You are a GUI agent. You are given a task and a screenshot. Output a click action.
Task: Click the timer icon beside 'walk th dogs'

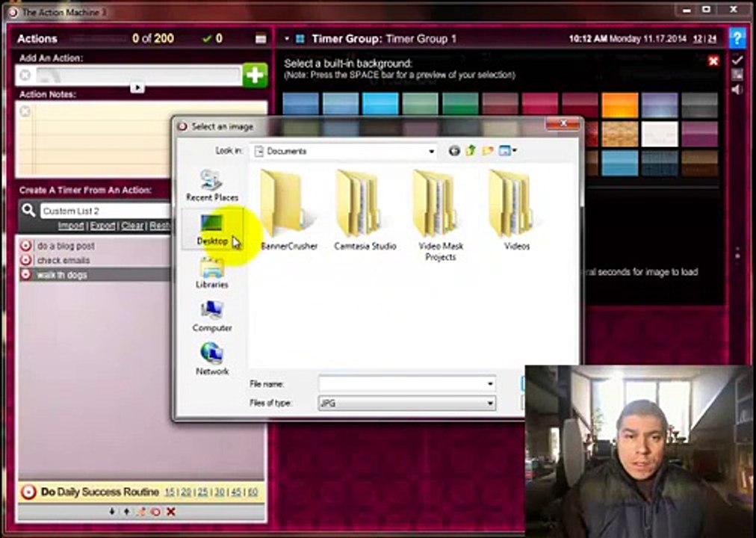click(26, 275)
